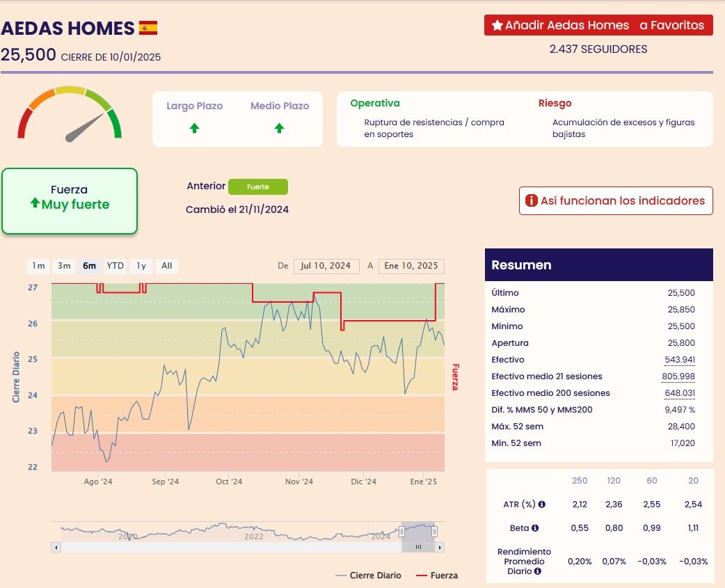
Task: Click the 'Medio Plazo' label
Action: pos(280,106)
